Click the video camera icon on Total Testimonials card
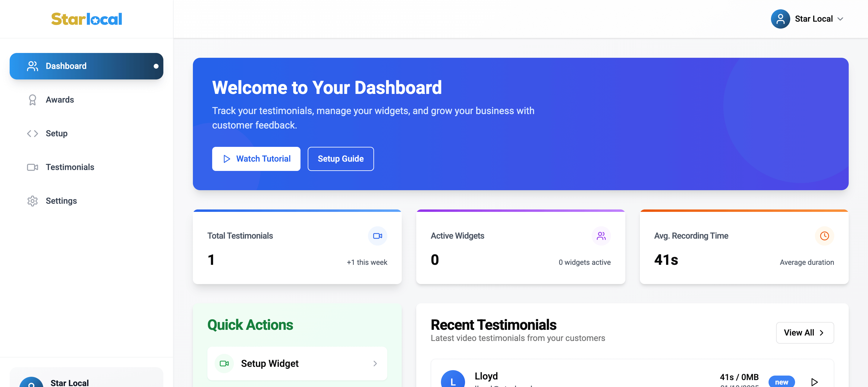 pyautogui.click(x=377, y=236)
